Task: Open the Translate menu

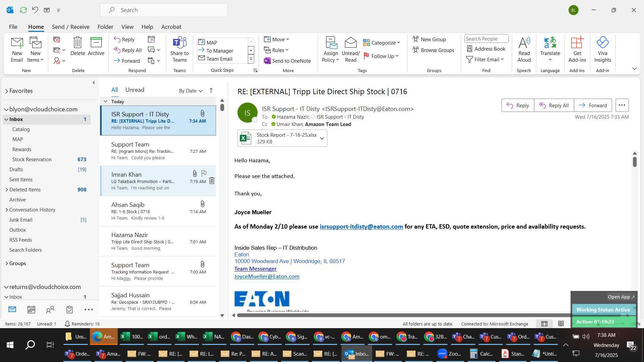Action: tap(550, 50)
